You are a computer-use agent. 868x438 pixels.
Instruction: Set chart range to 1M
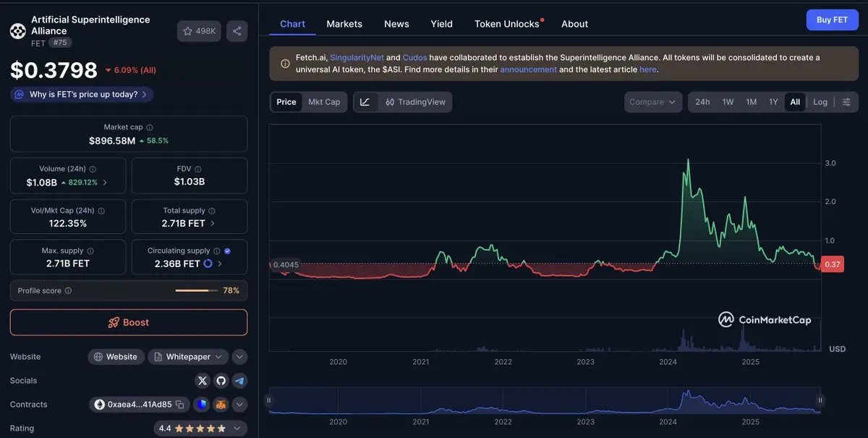pos(752,102)
